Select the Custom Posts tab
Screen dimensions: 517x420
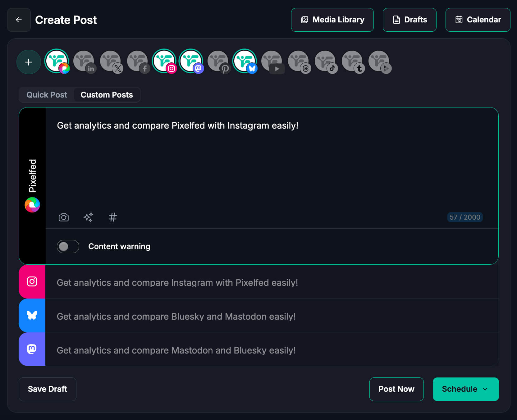[x=107, y=95]
